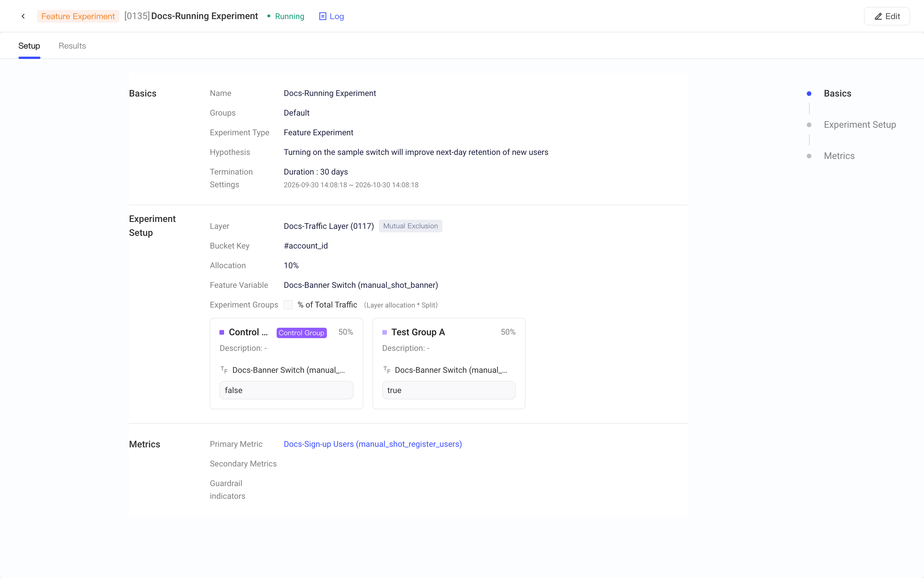Jump to Metrics in side navigation
The image size is (924, 578).
839,155
